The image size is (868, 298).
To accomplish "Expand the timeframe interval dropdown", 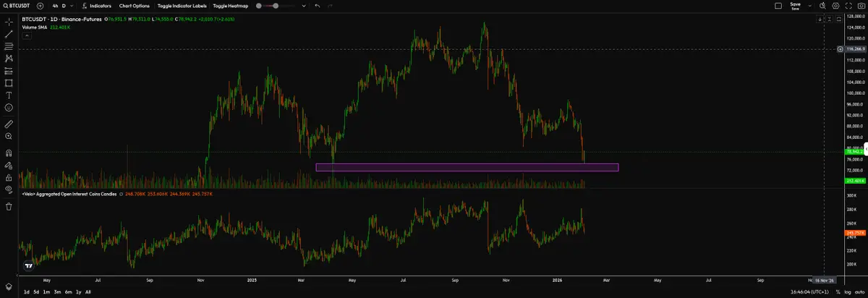I will pyautogui.click(x=72, y=5).
